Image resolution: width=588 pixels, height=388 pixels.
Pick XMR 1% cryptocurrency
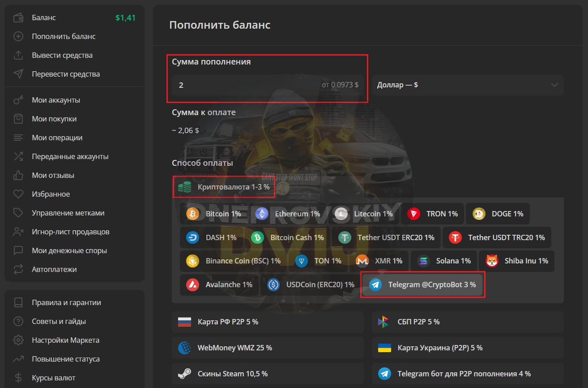click(x=379, y=261)
